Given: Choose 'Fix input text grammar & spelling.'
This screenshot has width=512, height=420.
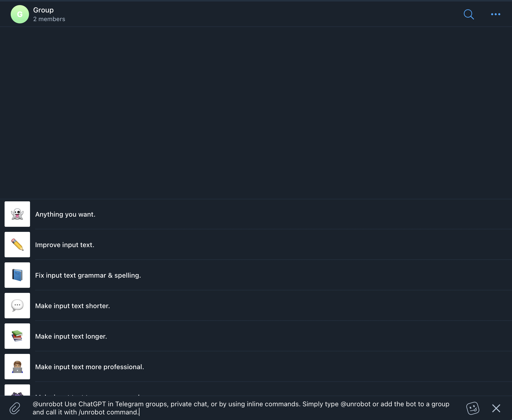Looking at the screenshot, I should click(256, 275).
